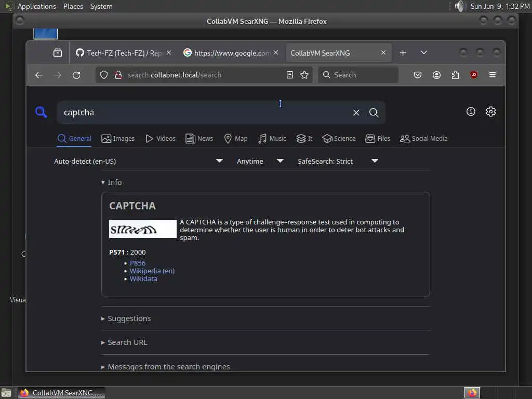This screenshot has height=399, width=532.
Task: Click the clock Sun Jun 9, 1:32 PM
Action: [x=500, y=6]
